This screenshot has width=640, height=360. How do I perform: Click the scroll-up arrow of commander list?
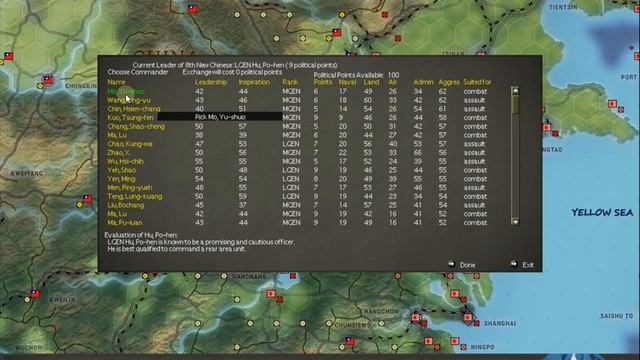515,90
